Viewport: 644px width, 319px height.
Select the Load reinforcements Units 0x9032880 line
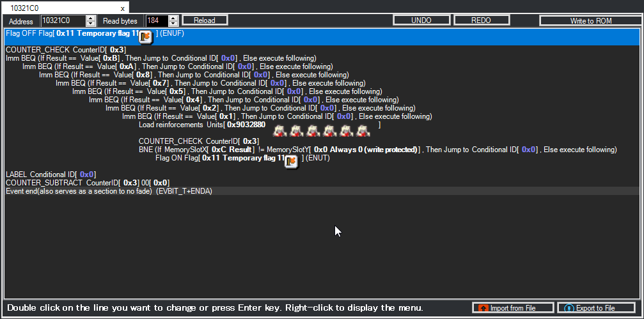point(322,128)
